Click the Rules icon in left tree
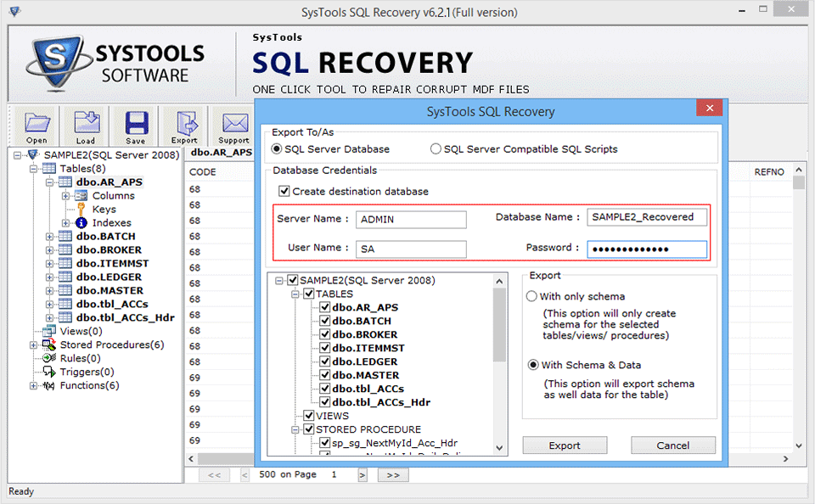Image resolution: width=815 pixels, height=504 pixels. [49, 358]
